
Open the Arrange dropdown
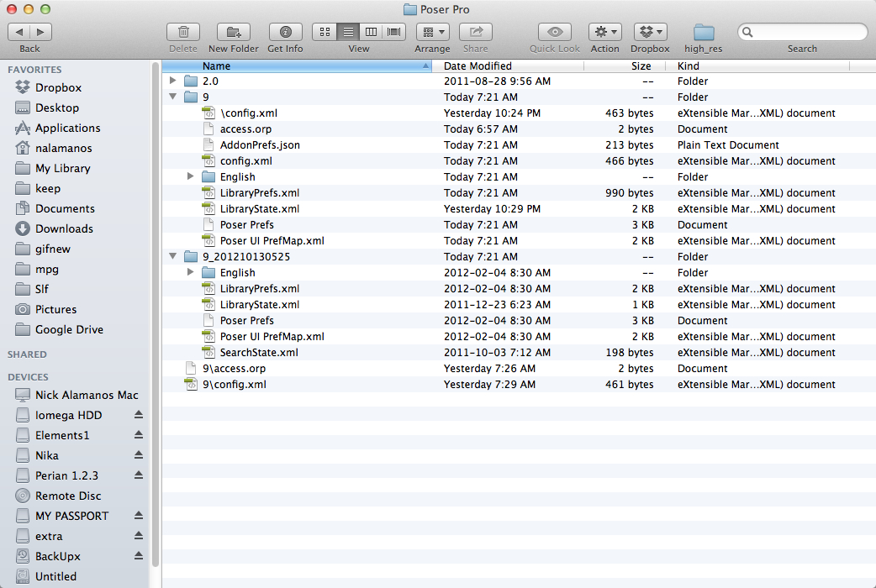tap(433, 32)
